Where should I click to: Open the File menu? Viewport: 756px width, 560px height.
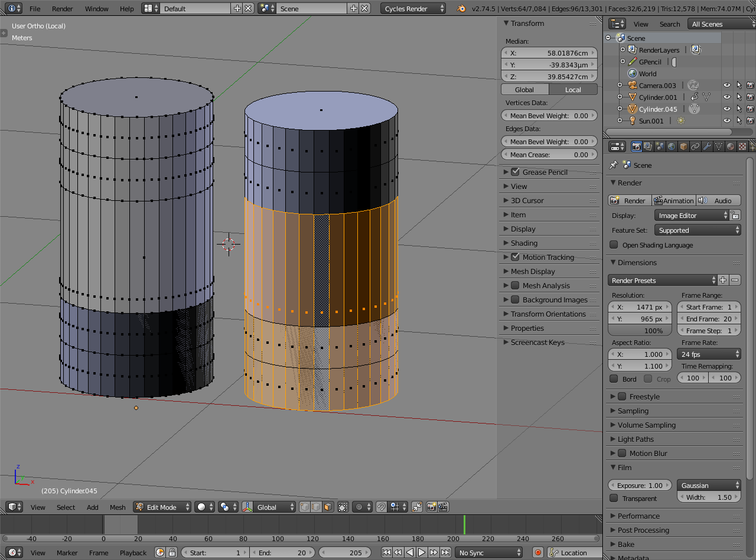tap(35, 9)
